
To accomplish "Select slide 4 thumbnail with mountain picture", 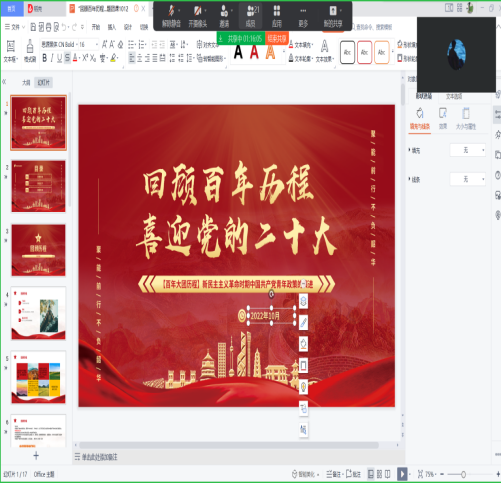I will (x=38, y=313).
